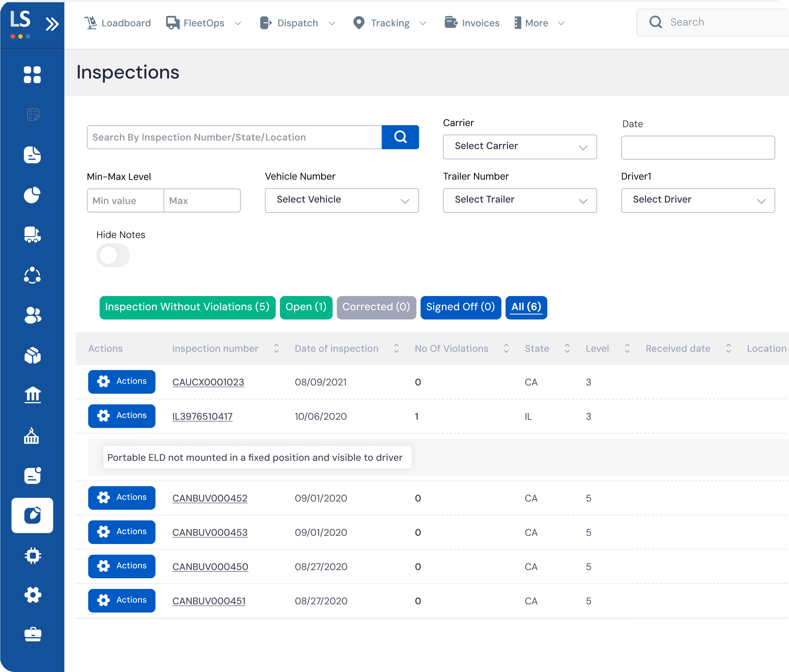Open Loadboard from top navigation

pos(118,23)
